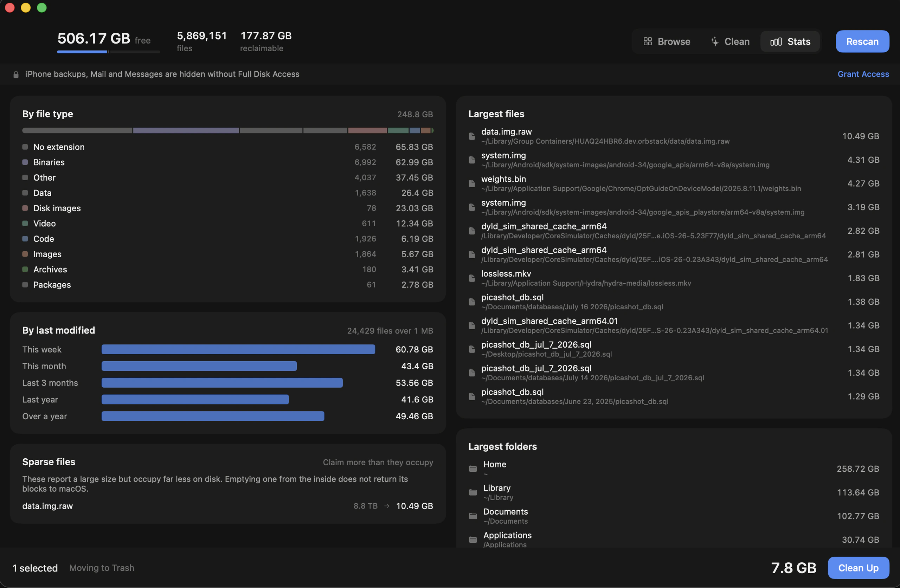The image size is (900, 588).
Task: Select the Packages file type row
Action: coord(228,285)
